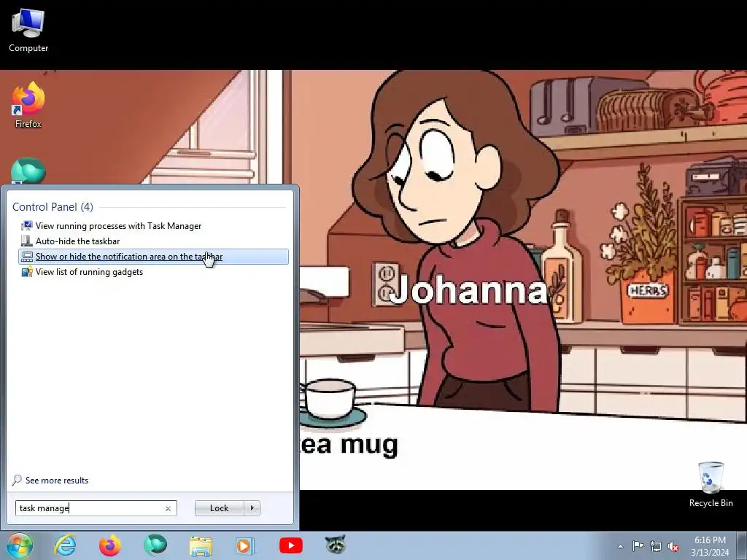Click the Control Panel (4) header
This screenshot has height=560, width=747.
53,206
